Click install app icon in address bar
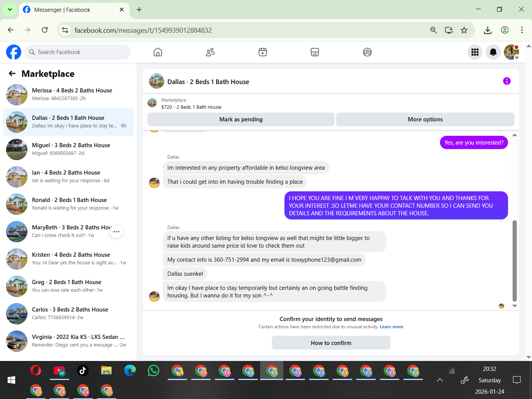The height and width of the screenshot is (399, 532). tap(449, 30)
